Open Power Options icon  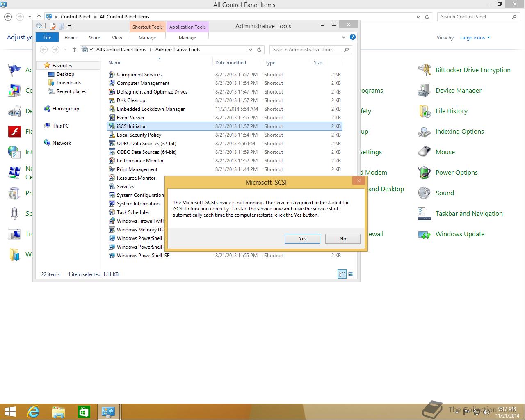pyautogui.click(x=425, y=173)
